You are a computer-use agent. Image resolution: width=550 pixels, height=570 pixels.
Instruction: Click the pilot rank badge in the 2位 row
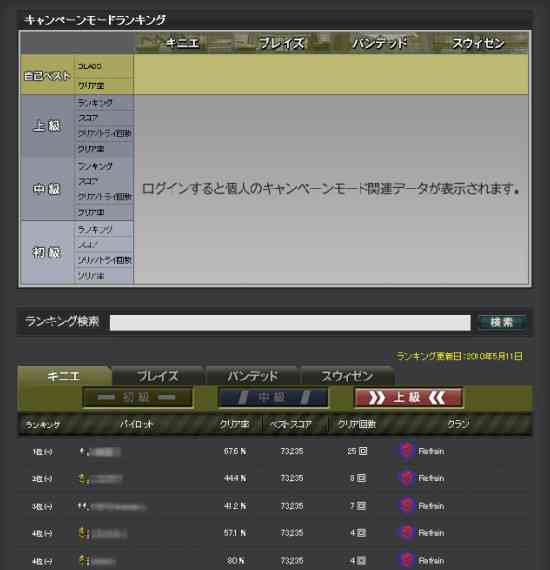point(84,479)
